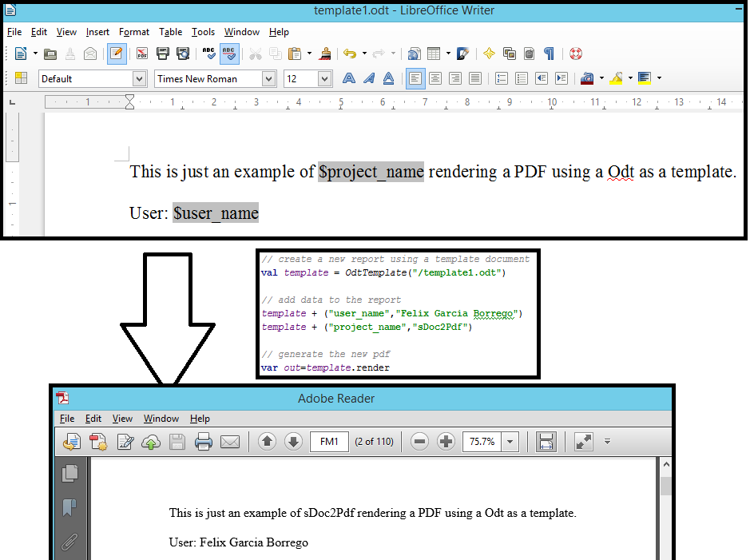Open Background Color dropdown arrow
The width and height of the screenshot is (750, 560).
pyautogui.click(x=659, y=78)
